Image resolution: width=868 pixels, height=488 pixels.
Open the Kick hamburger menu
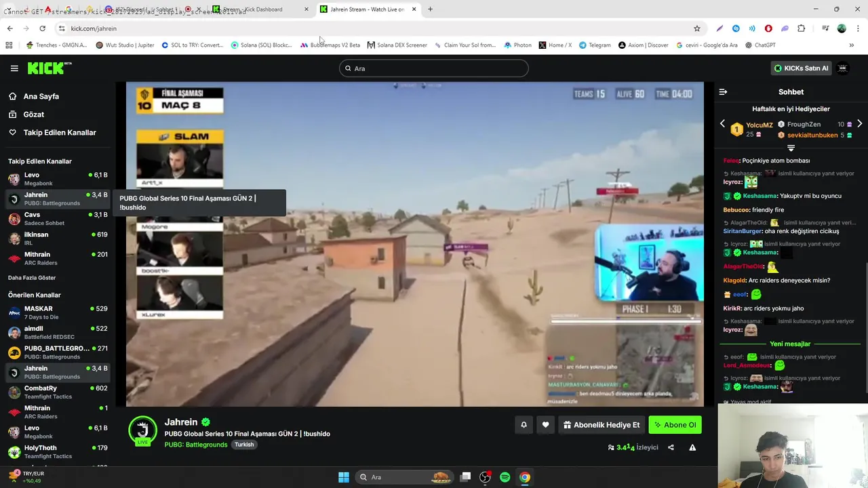click(x=14, y=68)
